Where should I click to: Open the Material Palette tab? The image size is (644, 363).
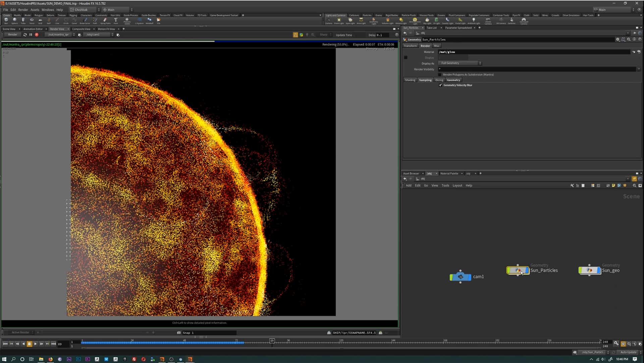449,174
